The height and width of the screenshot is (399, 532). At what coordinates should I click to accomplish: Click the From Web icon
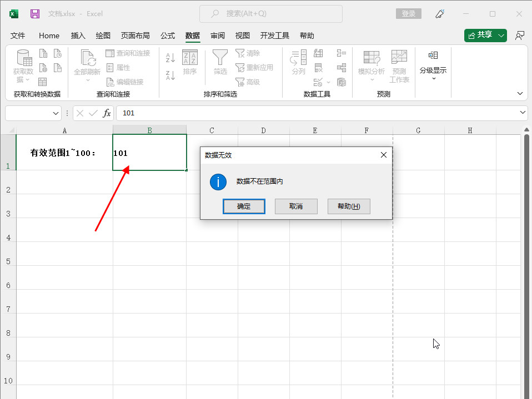point(43,68)
